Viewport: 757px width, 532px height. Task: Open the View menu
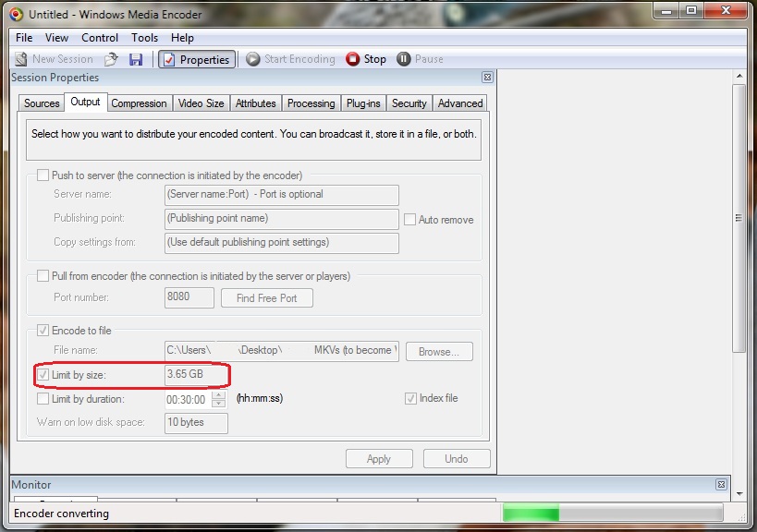56,38
